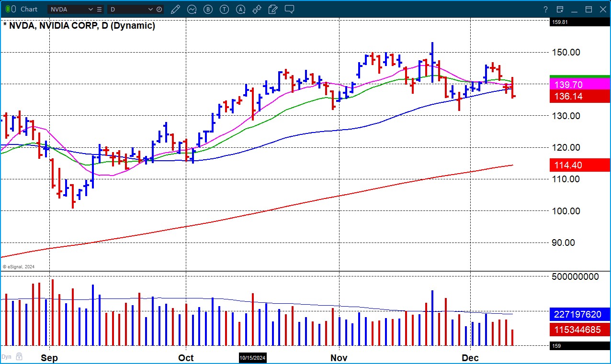Click the red 115344685 volume label
The height and width of the screenshot is (364, 611).
(579, 330)
